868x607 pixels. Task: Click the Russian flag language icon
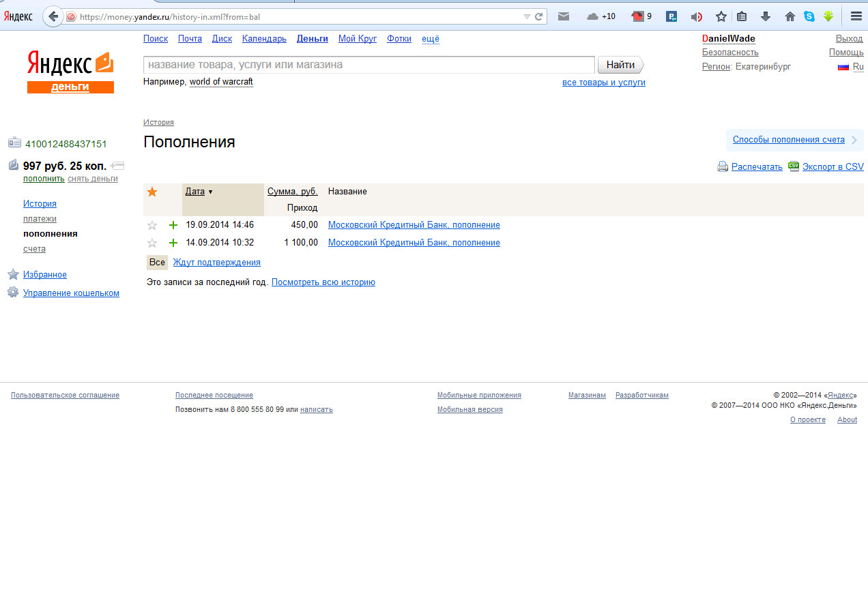(x=843, y=67)
